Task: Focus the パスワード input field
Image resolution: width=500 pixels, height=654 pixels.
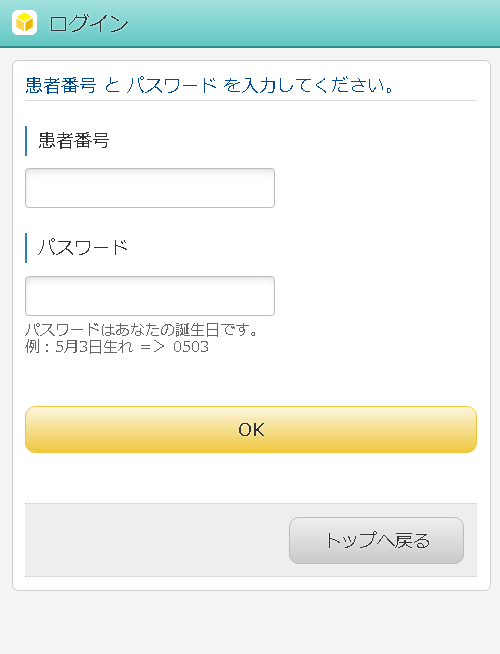Action: tap(150, 296)
